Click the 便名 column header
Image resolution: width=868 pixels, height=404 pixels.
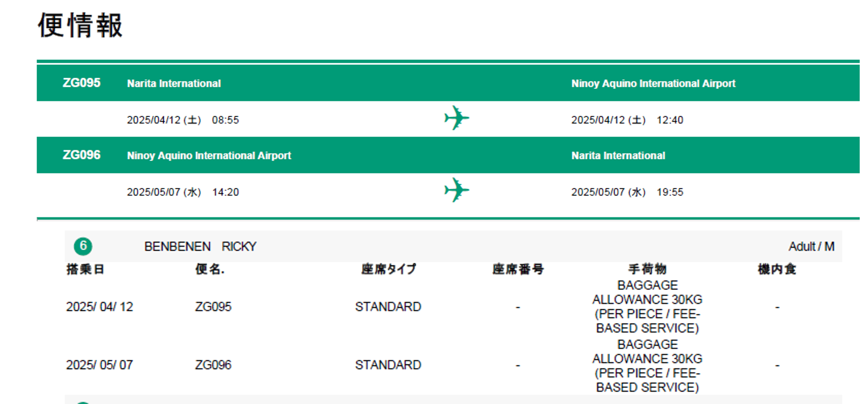[210, 269]
